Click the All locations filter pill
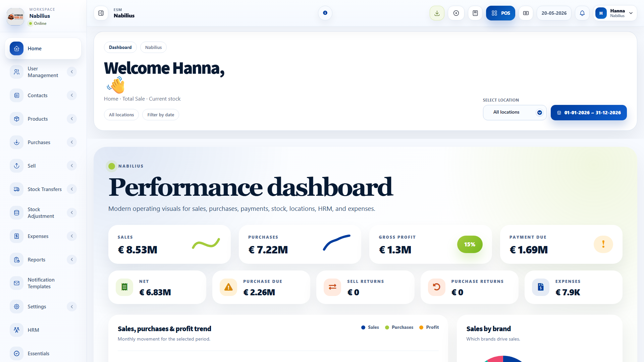 pos(121,115)
